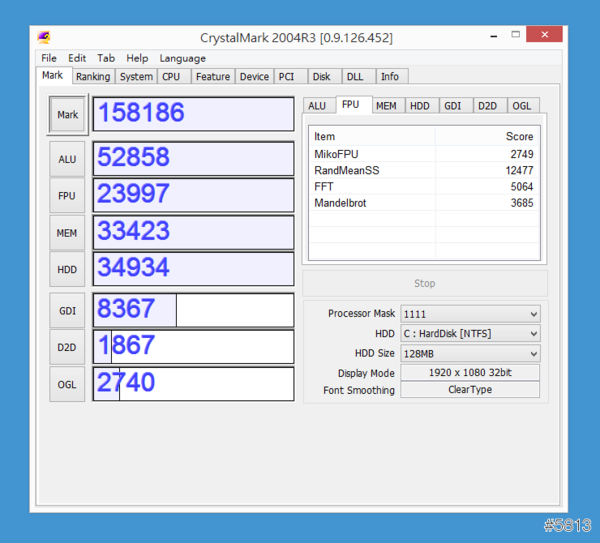
Task: Click the CrystalMark app icon in title bar
Action: (x=44, y=38)
